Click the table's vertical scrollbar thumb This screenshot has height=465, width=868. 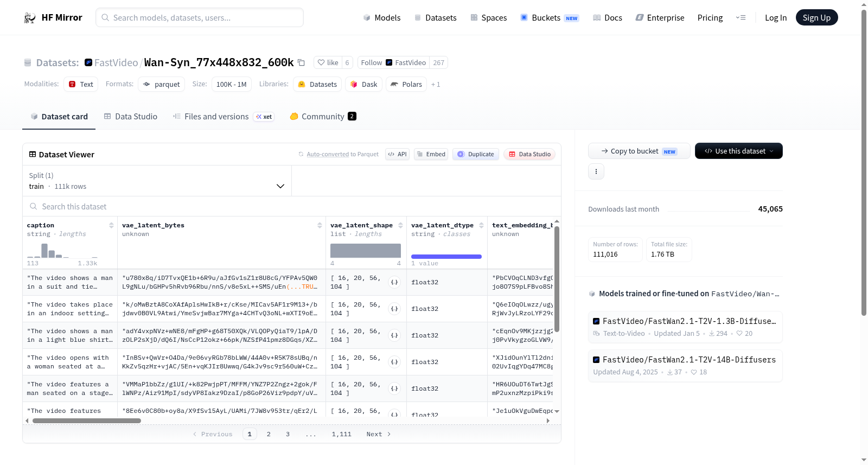[557, 279]
